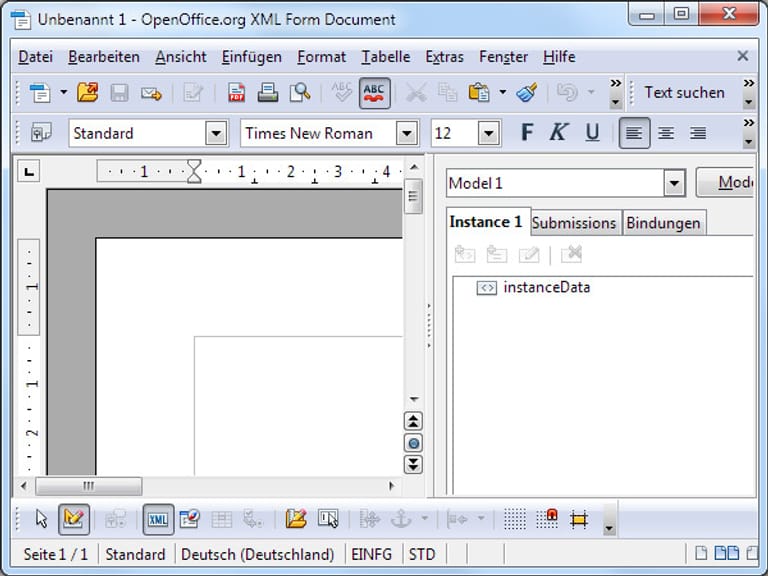Click the New document icon

(x=40, y=93)
